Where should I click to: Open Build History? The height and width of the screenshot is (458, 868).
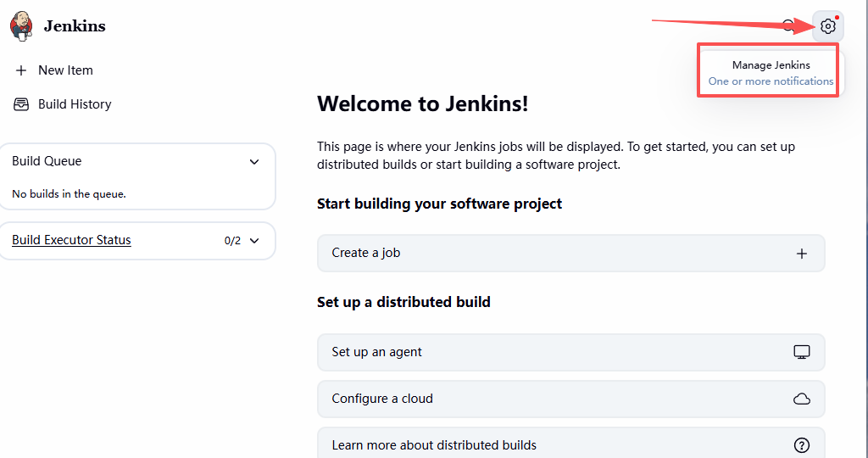(75, 104)
